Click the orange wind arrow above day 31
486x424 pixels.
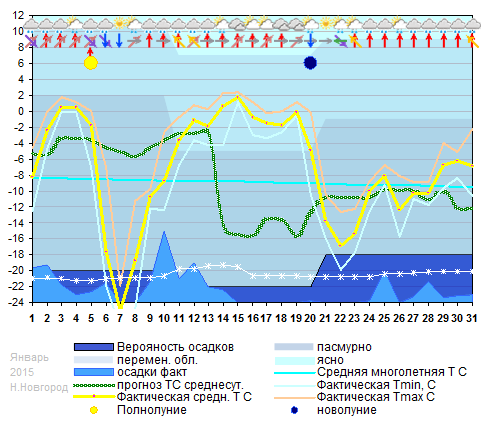pyautogui.click(x=473, y=41)
